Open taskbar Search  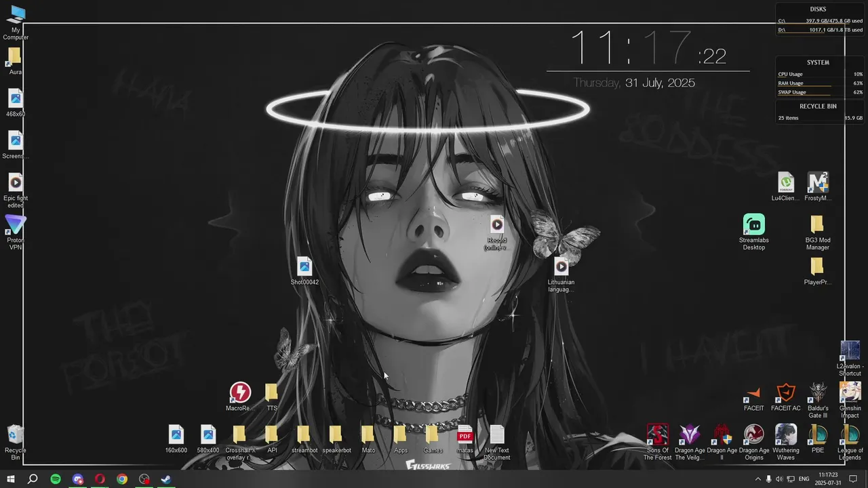tap(33, 479)
